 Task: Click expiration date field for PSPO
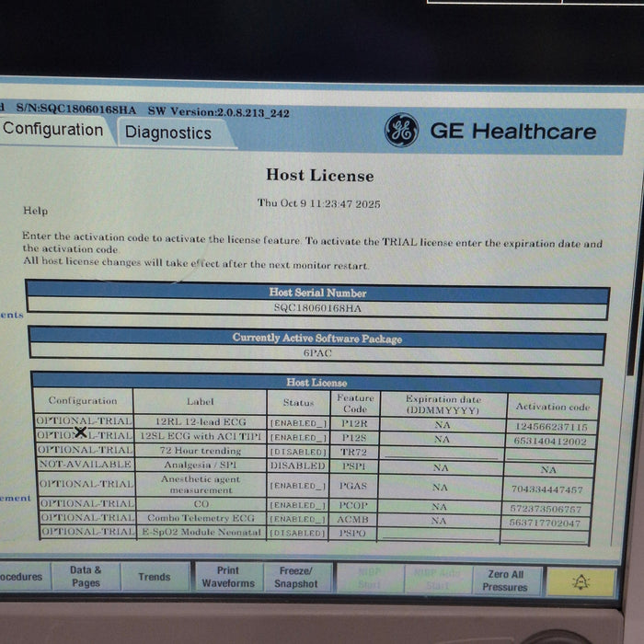(x=438, y=534)
